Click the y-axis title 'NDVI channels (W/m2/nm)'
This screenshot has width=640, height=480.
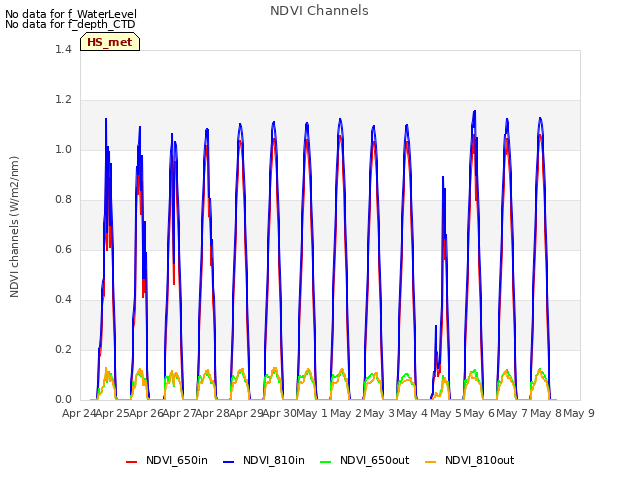click(x=14, y=227)
